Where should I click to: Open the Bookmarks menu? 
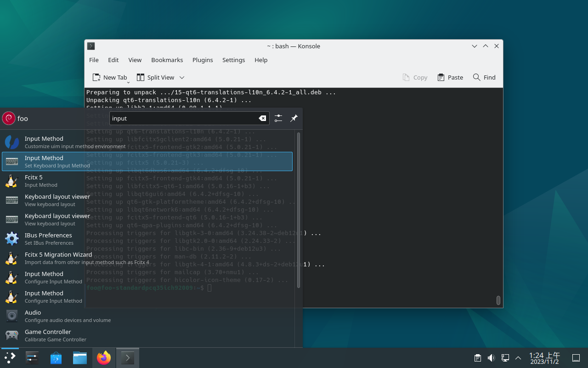[167, 60]
